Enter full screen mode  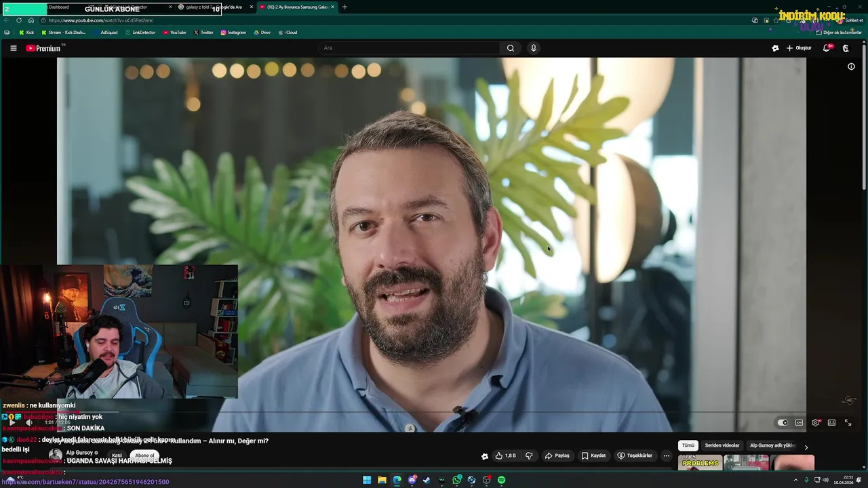(x=848, y=422)
